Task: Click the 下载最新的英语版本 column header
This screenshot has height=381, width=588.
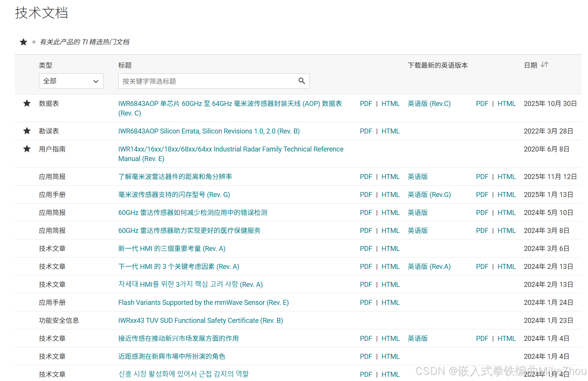Action: point(438,65)
